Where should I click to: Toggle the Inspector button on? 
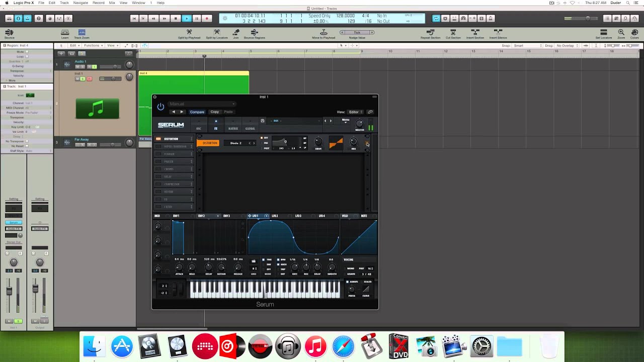coord(18,18)
